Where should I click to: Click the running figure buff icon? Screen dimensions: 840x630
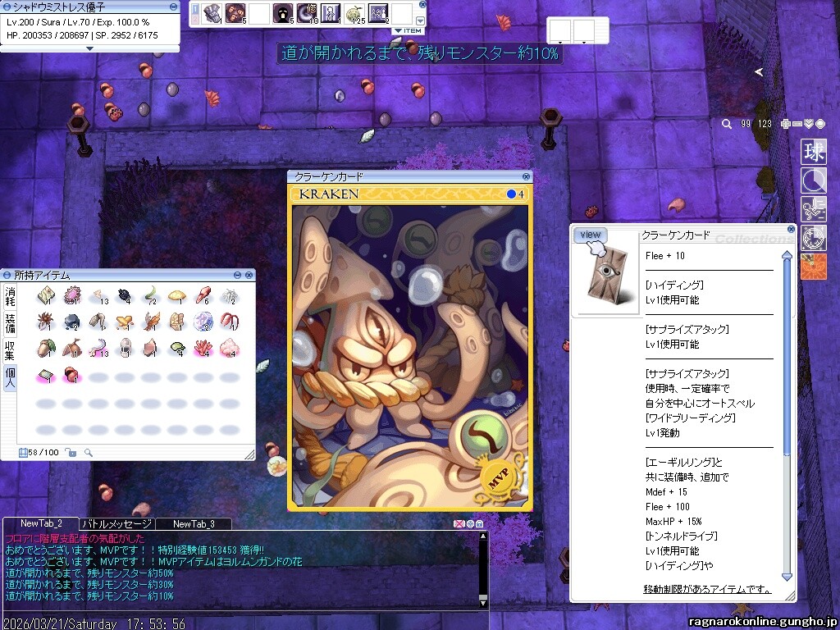point(814,208)
